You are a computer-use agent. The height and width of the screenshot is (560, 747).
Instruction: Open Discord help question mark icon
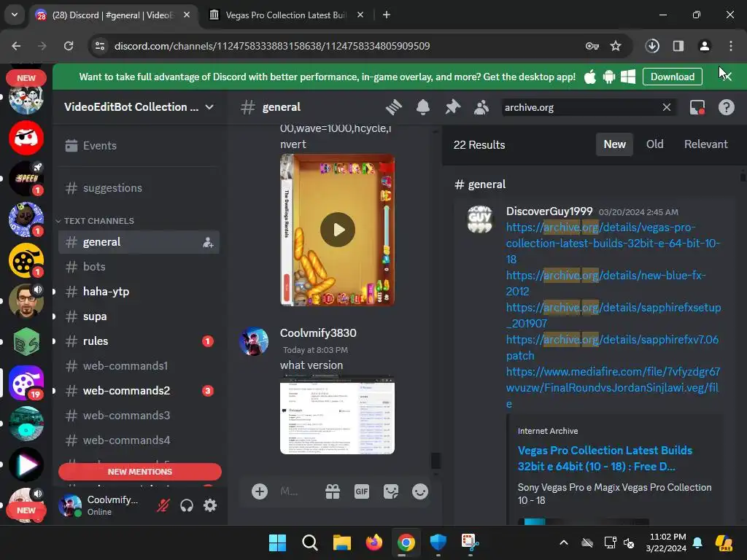[726, 107]
